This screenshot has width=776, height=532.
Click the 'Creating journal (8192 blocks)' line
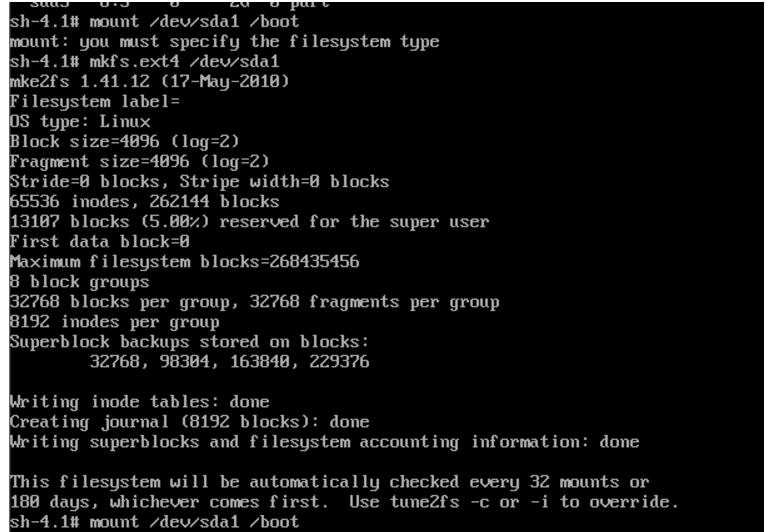coord(190,422)
